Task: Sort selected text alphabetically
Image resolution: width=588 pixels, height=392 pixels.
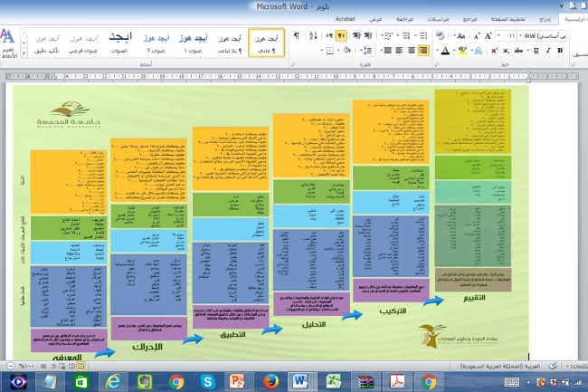Action: click(313, 35)
